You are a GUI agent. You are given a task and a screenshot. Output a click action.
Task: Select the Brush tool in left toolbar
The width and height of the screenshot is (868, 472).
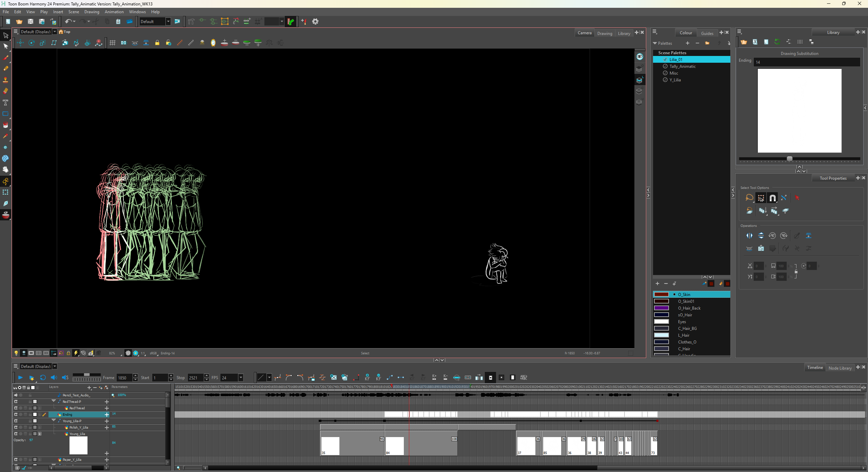tap(5, 58)
